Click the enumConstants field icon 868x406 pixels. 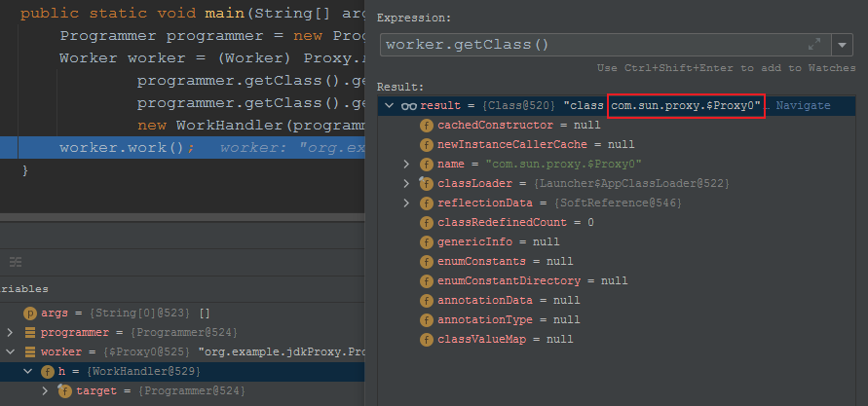click(427, 262)
